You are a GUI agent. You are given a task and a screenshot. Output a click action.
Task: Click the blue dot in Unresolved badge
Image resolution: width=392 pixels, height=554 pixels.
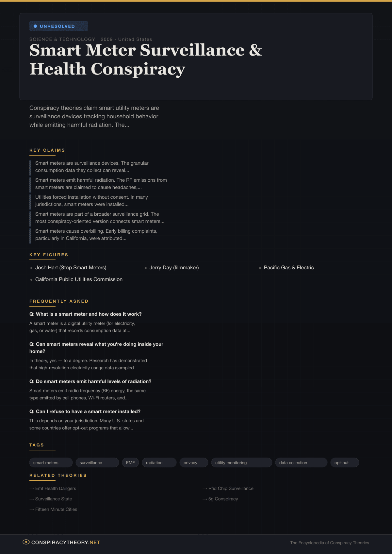pyautogui.click(x=35, y=26)
